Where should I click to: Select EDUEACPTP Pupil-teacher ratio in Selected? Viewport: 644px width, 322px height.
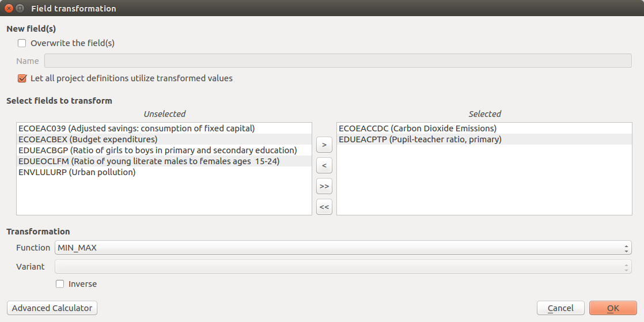tap(420, 139)
